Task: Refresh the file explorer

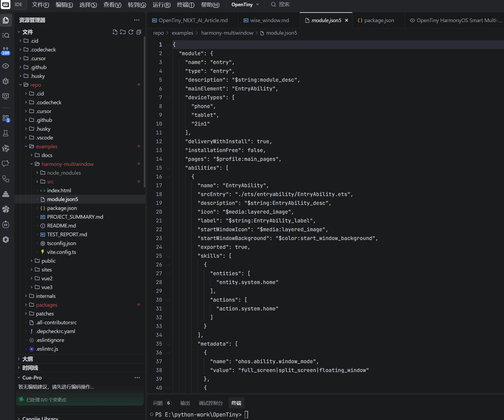Action: (x=131, y=32)
